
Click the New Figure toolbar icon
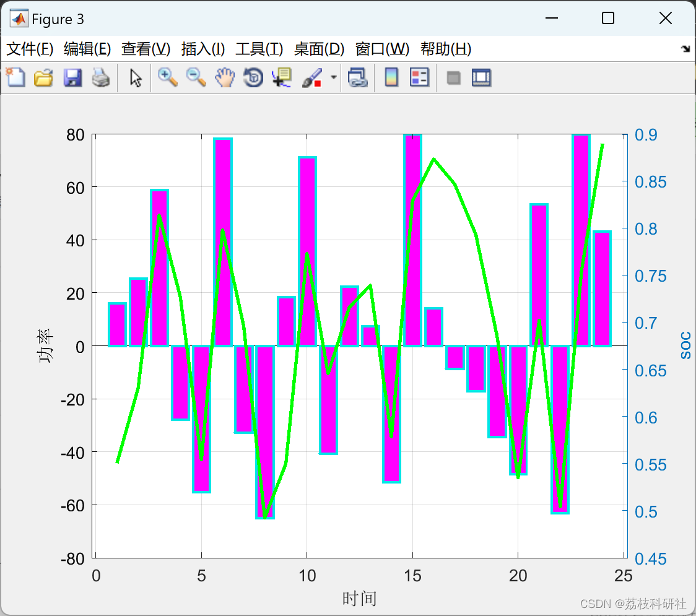(15, 77)
